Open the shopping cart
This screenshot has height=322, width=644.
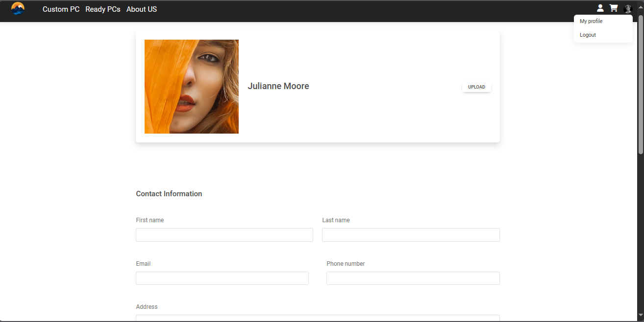pos(613,8)
